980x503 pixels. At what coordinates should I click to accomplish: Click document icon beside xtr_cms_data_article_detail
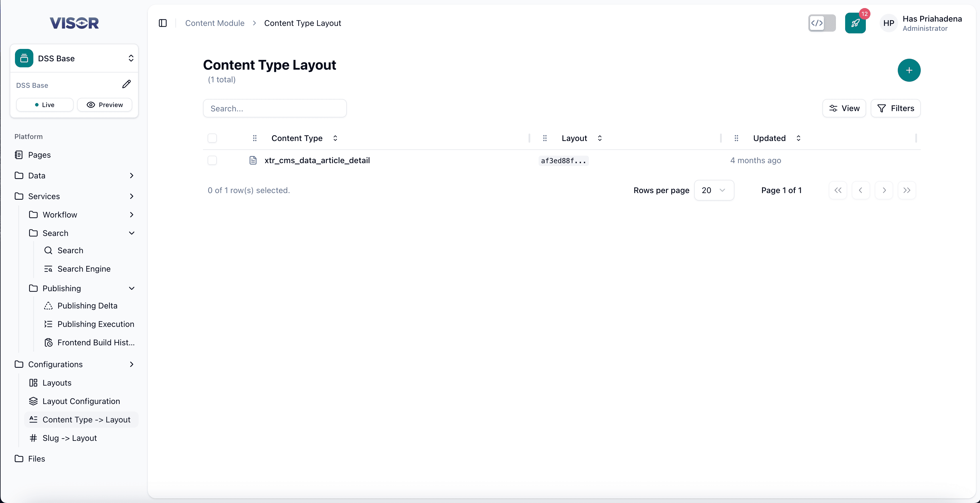point(253,160)
